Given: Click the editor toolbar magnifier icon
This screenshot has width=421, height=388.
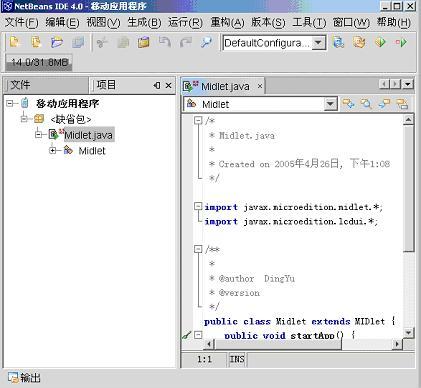Looking at the screenshot, I should point(366,104).
